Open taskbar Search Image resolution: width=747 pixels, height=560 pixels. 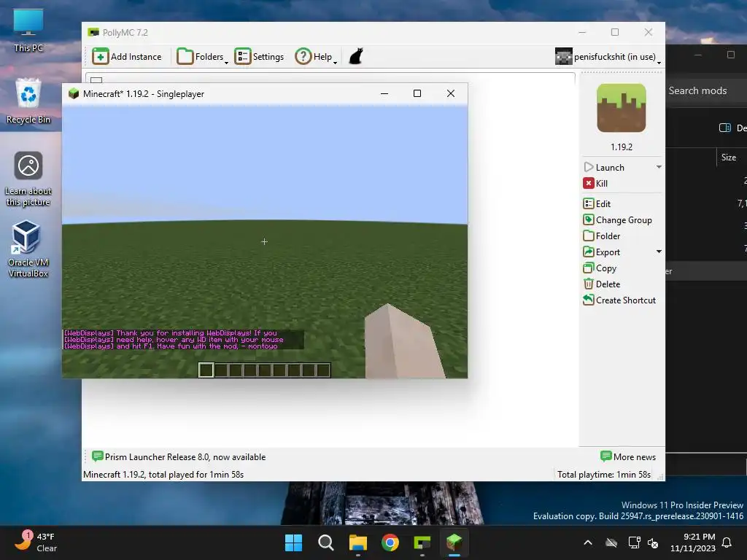(x=326, y=542)
